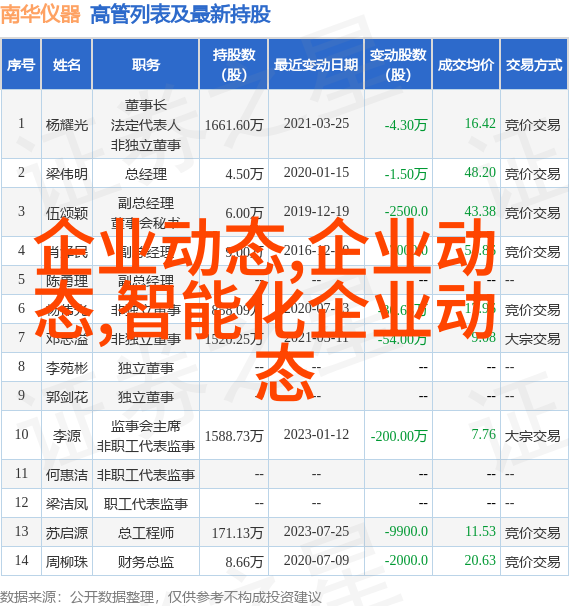
Task: Click the 监事会主席 position text
Action: click(x=146, y=426)
